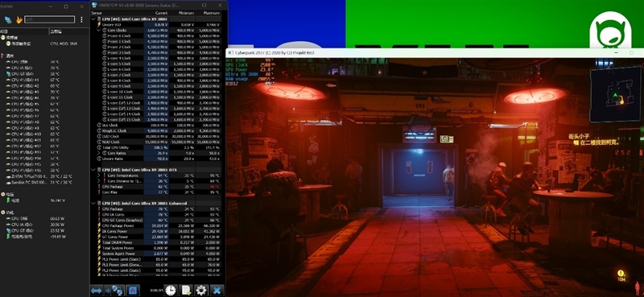This screenshot has width=644, height=297.
Task: Collapse the CPU Enhanced sensor group
Action: click(93, 204)
